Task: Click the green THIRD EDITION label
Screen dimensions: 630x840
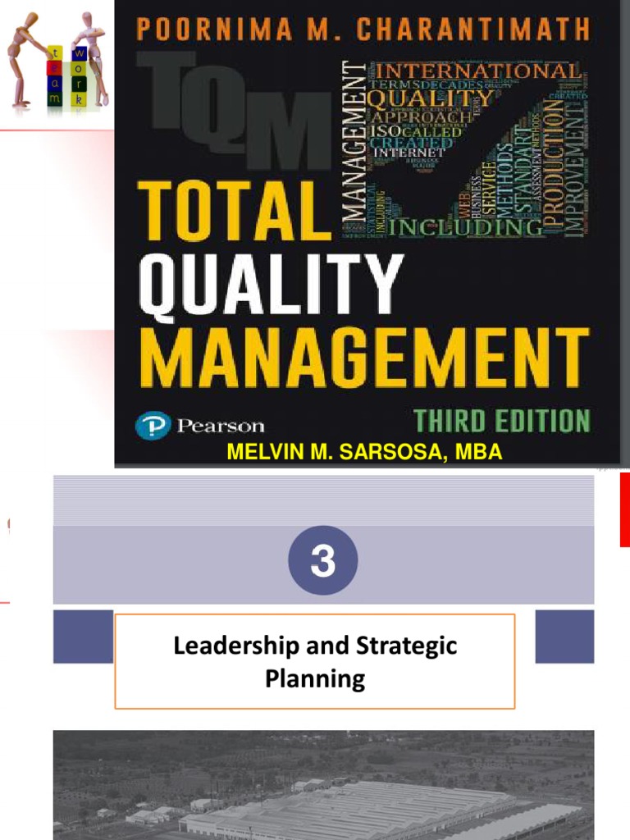Action: 501,421
